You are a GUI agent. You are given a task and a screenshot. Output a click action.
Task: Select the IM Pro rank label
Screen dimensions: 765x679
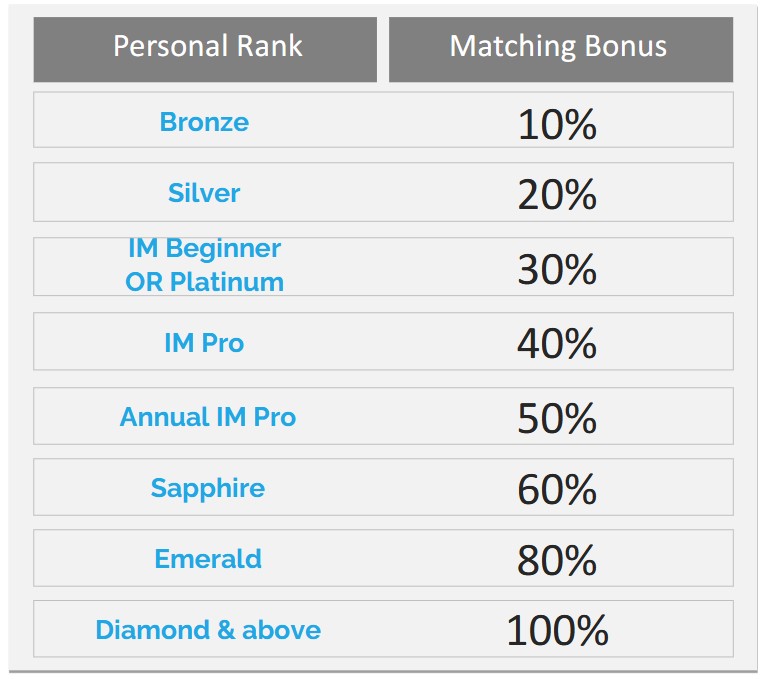(204, 342)
